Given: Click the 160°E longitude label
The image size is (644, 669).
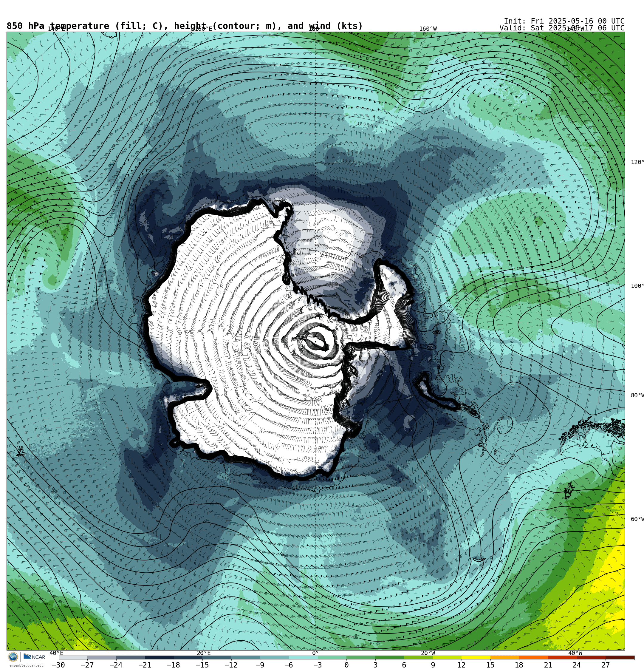Looking at the screenshot, I should [x=203, y=29].
